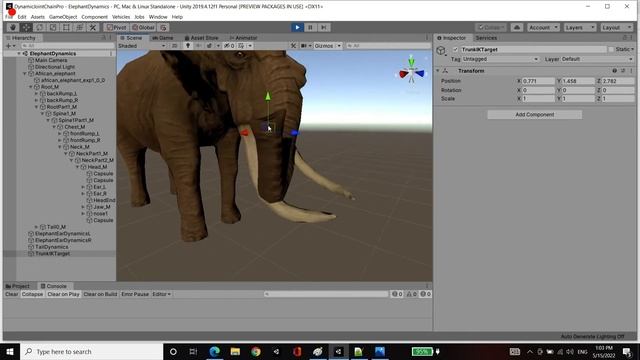Screen dimensions: 640x360
Task: Open the GameObject menu
Action: coord(63,17)
